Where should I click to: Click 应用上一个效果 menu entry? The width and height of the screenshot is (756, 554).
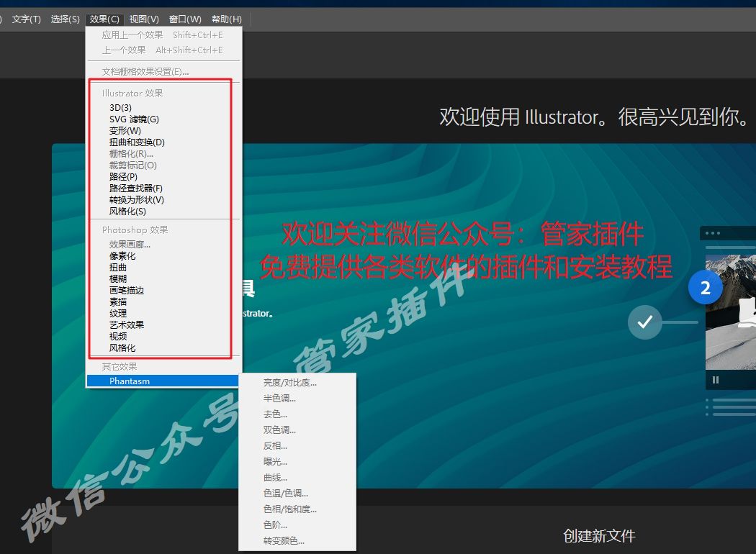(163, 35)
